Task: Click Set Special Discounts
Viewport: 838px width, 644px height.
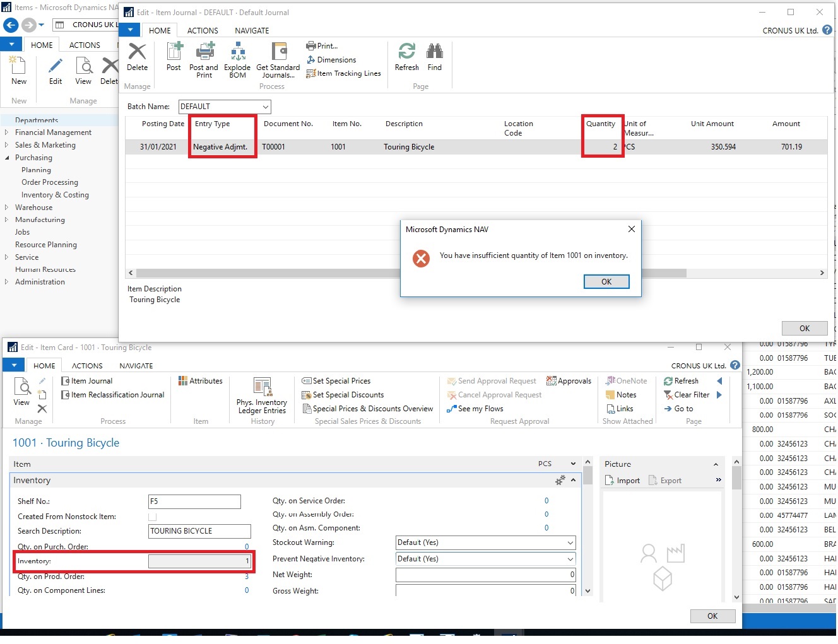Action: pyautogui.click(x=343, y=395)
